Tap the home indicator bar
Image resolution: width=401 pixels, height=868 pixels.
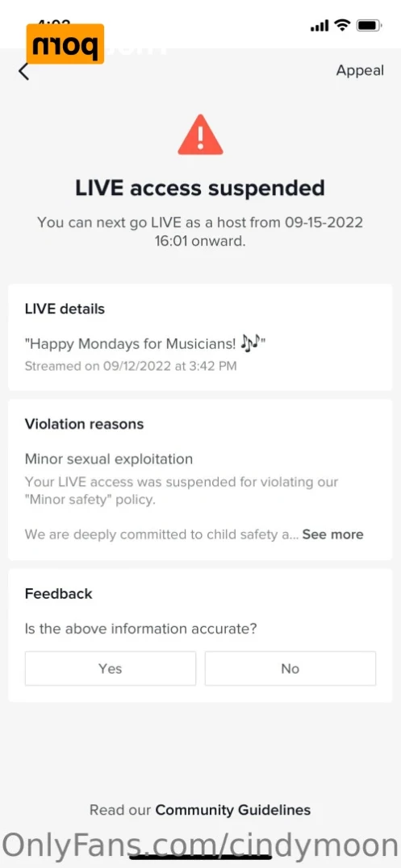(200, 857)
